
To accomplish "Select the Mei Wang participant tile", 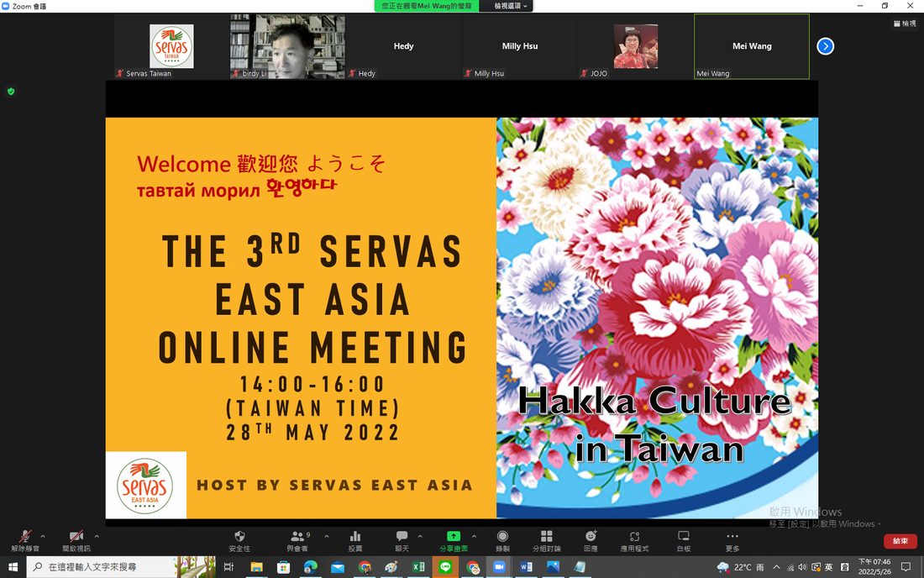I will click(752, 46).
